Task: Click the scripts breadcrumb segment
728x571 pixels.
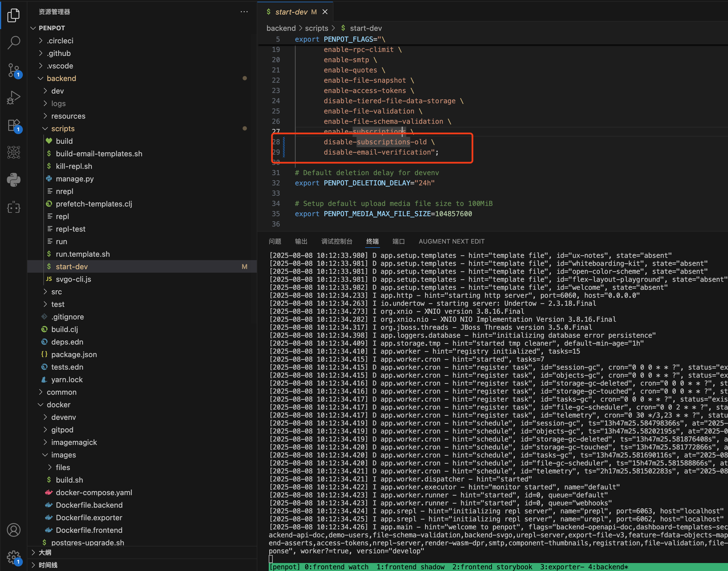Action: 316,28
